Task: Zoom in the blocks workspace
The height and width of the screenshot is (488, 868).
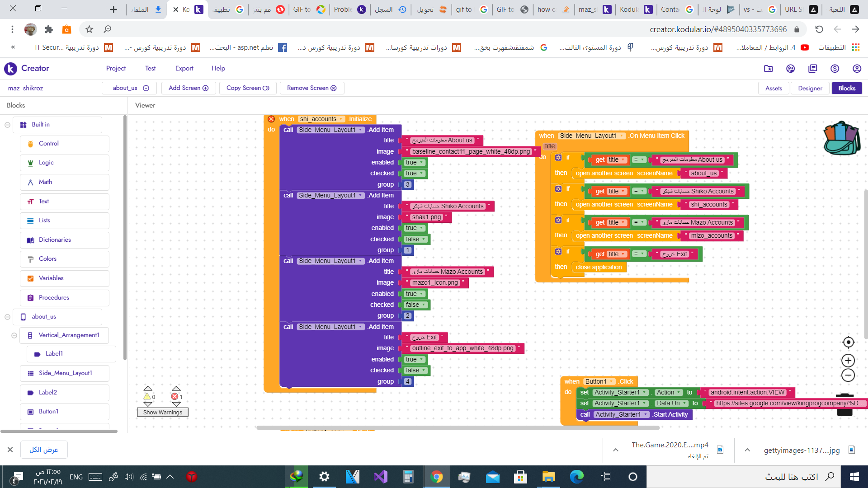Action: point(848,361)
